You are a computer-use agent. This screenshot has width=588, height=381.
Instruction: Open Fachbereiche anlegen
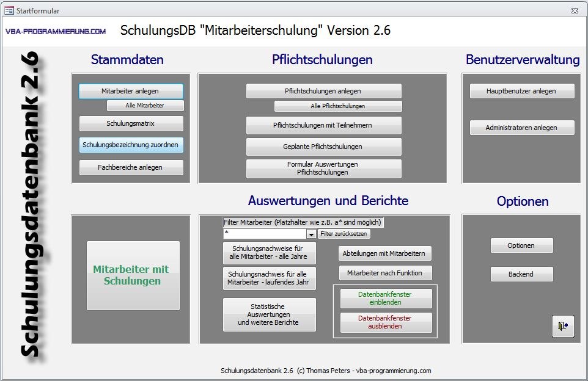pos(131,167)
